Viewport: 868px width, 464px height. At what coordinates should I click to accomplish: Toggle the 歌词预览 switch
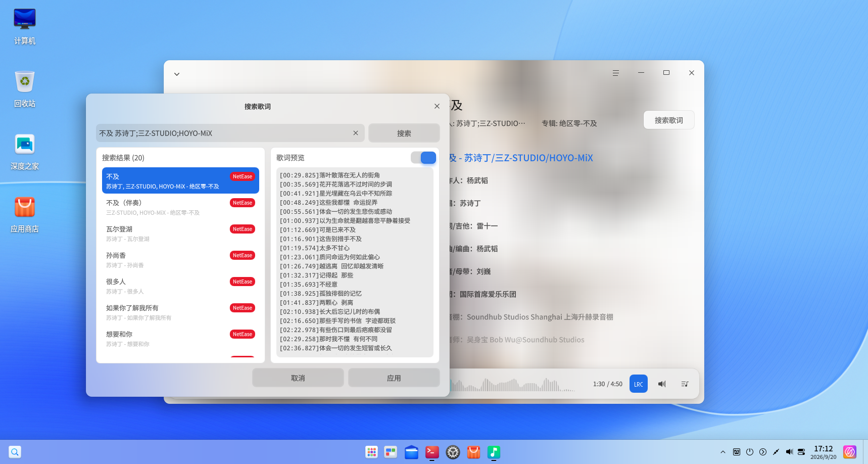tap(423, 158)
